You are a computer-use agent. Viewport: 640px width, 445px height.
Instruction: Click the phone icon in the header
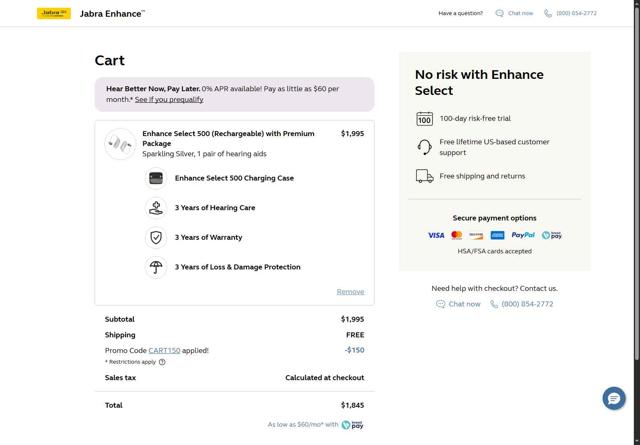point(548,13)
